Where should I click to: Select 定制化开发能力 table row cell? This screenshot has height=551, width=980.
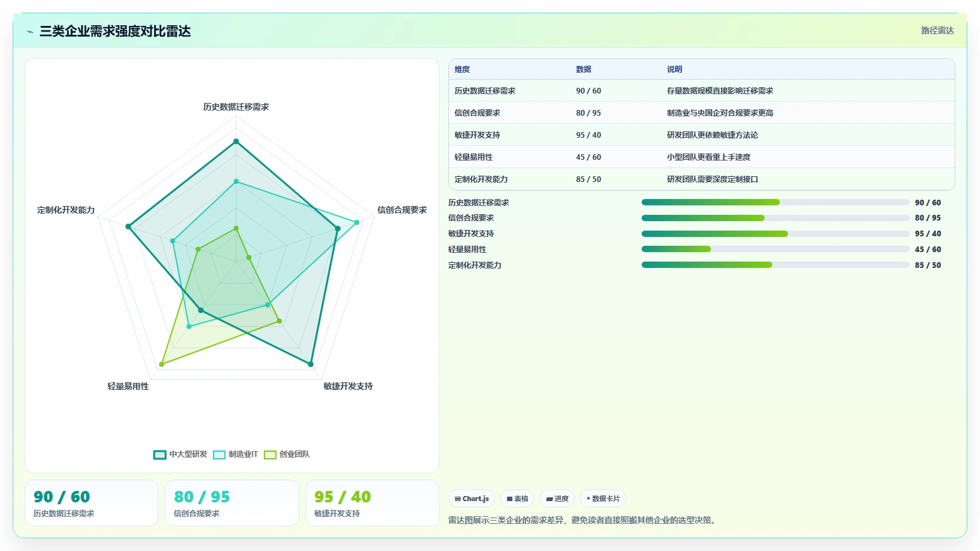point(481,179)
